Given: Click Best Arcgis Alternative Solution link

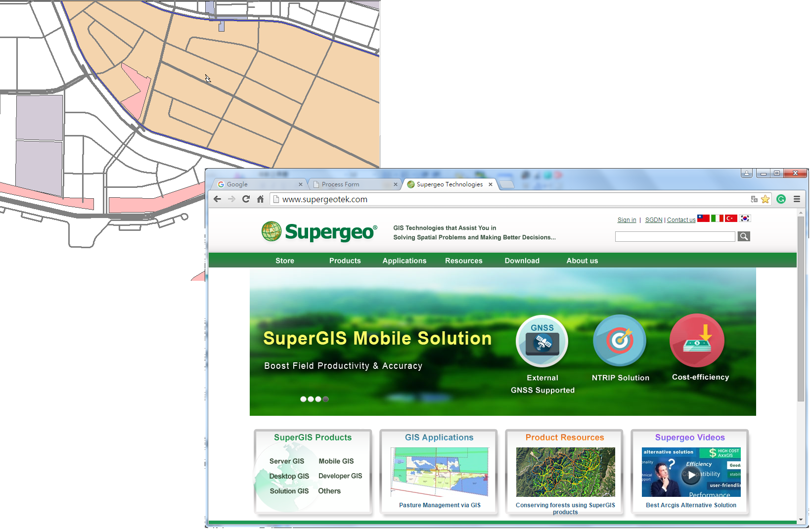Looking at the screenshot, I should [x=691, y=505].
